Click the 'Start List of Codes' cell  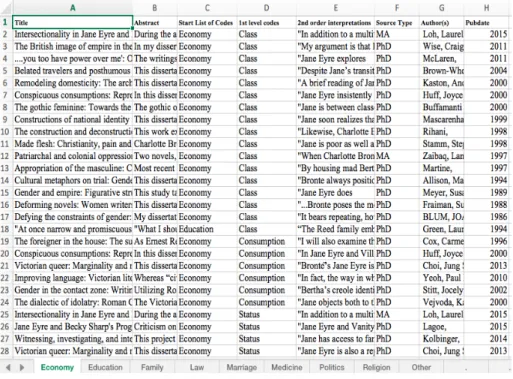207,22
